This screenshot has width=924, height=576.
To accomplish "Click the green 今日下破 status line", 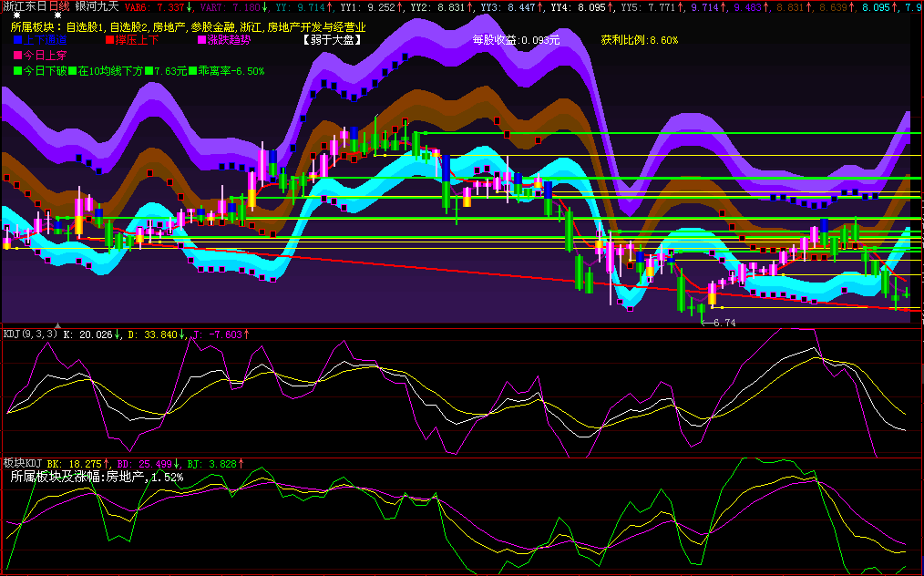I will pos(139,71).
